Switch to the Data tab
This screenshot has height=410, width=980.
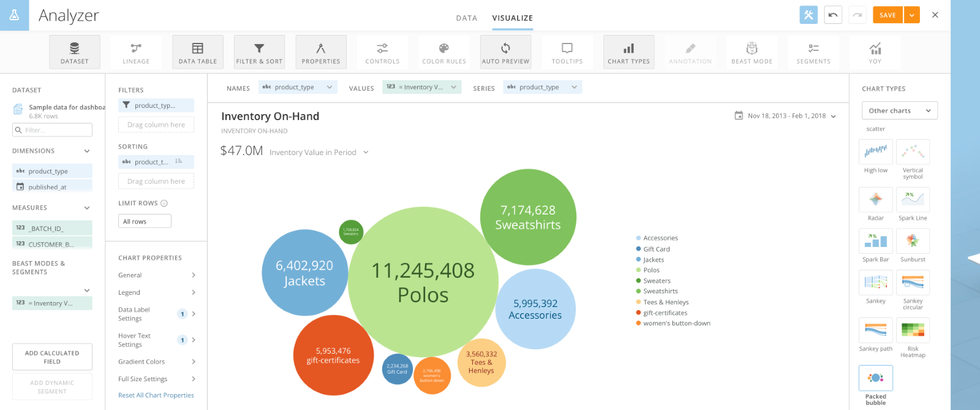click(x=466, y=18)
